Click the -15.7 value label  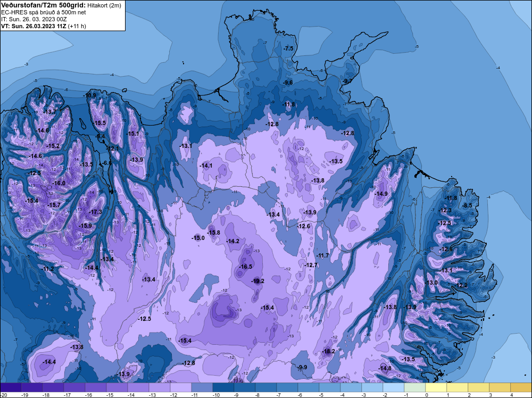pyautogui.click(x=54, y=205)
